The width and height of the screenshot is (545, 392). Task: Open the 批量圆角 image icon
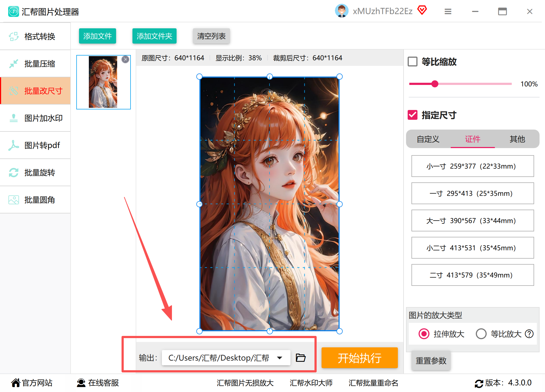click(x=14, y=200)
